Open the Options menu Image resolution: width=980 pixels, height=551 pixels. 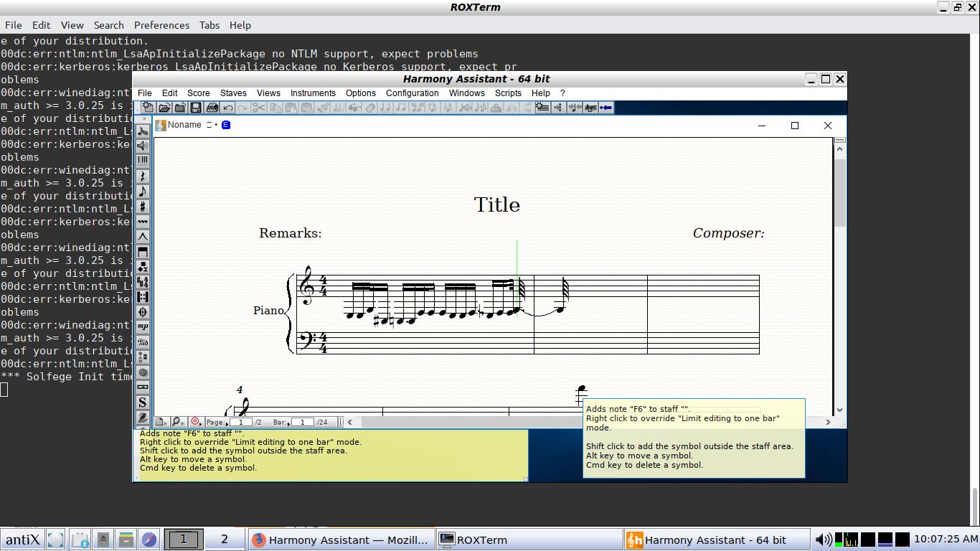361,93
